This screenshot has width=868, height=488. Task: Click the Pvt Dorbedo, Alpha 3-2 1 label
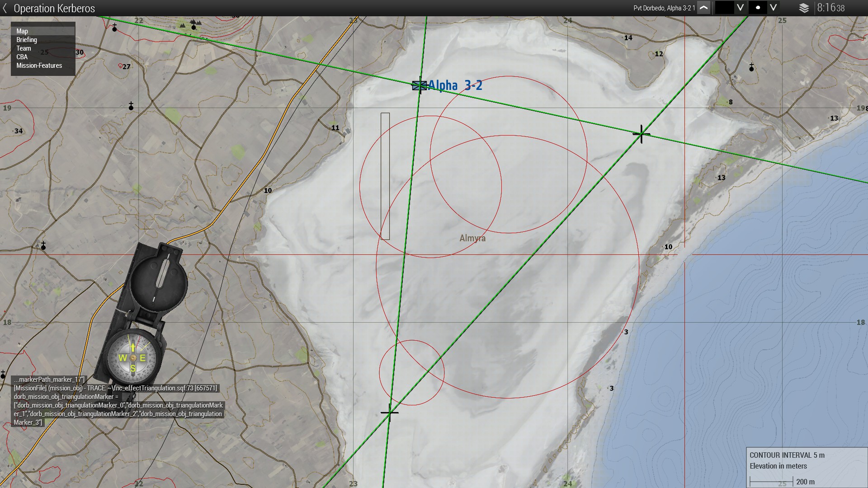[664, 8]
